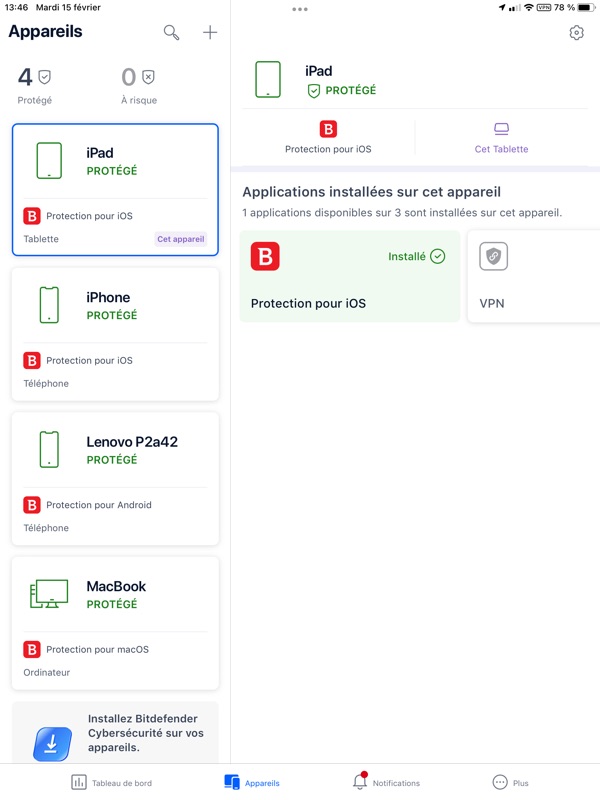Tap the plus icon to add device

(210, 33)
